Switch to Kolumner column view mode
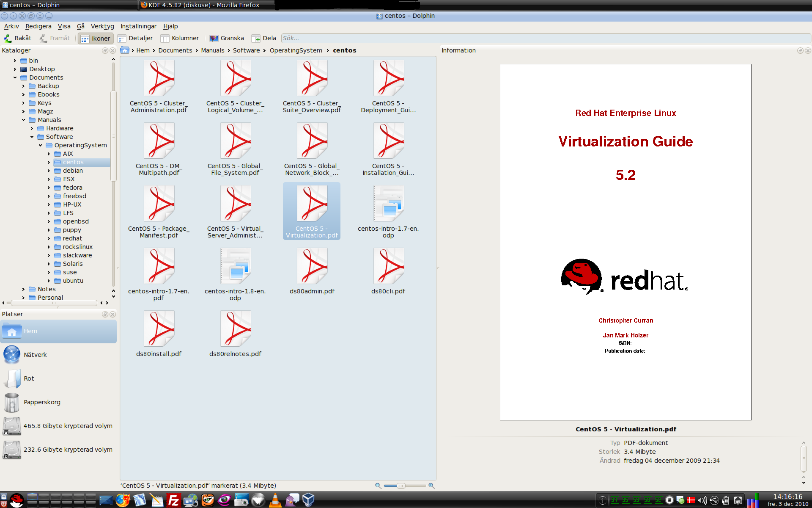Screen dimensions: 812x508 (180, 38)
